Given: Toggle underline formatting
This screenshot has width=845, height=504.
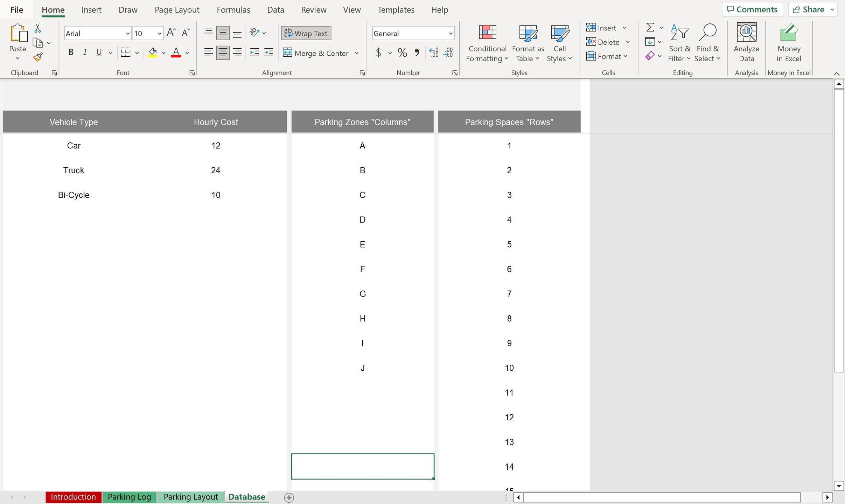Looking at the screenshot, I should pos(98,52).
